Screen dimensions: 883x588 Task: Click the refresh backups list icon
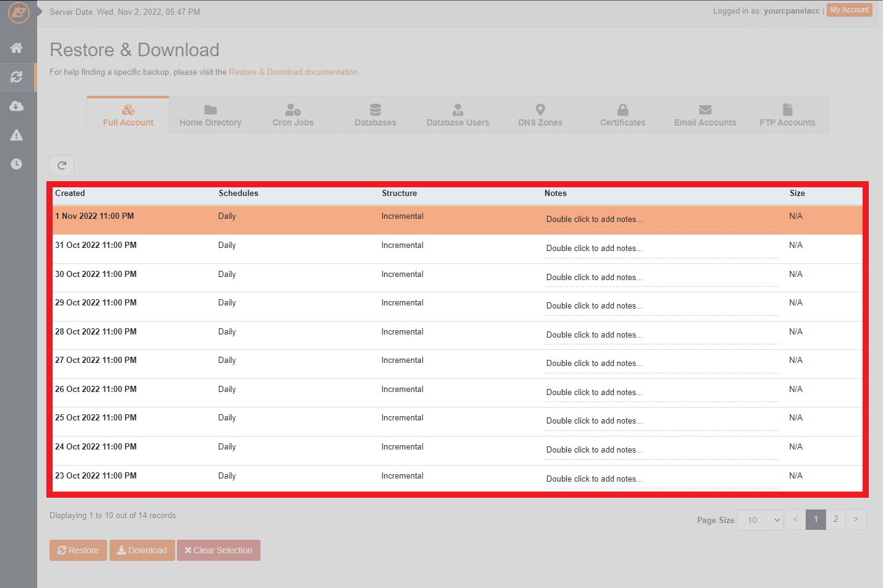pyautogui.click(x=61, y=165)
